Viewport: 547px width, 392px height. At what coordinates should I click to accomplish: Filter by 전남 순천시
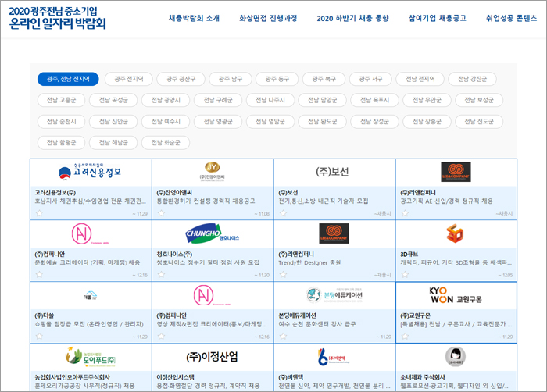61,121
